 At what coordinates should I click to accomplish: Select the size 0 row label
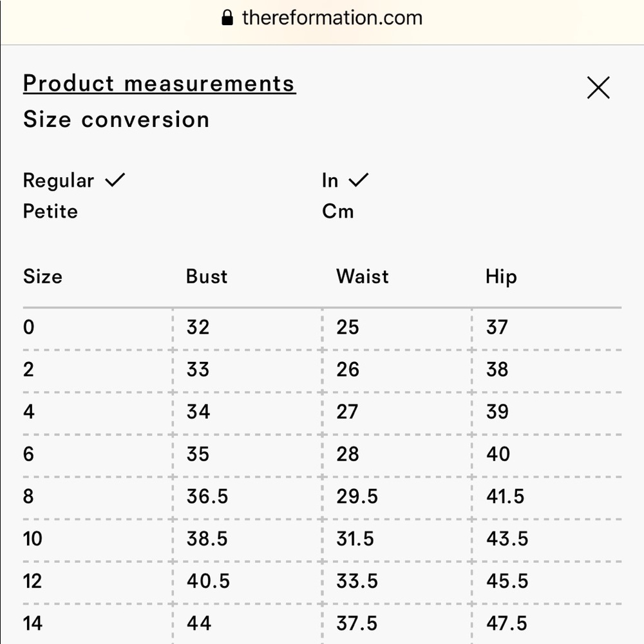point(29,327)
